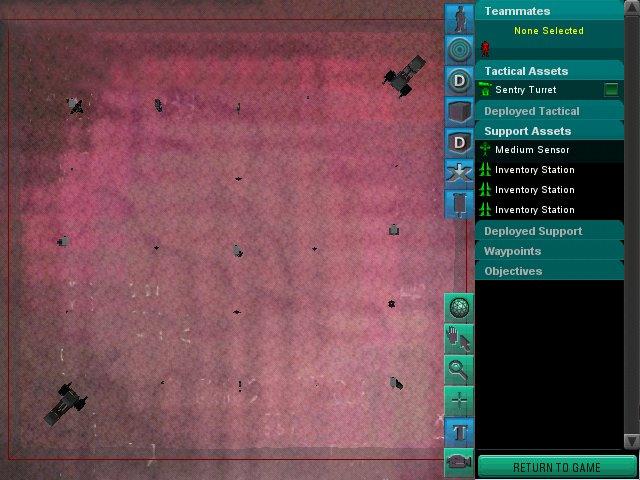The width and height of the screenshot is (640, 480).
Task: Expand the Deployed Tactical section
Action: 531,111
